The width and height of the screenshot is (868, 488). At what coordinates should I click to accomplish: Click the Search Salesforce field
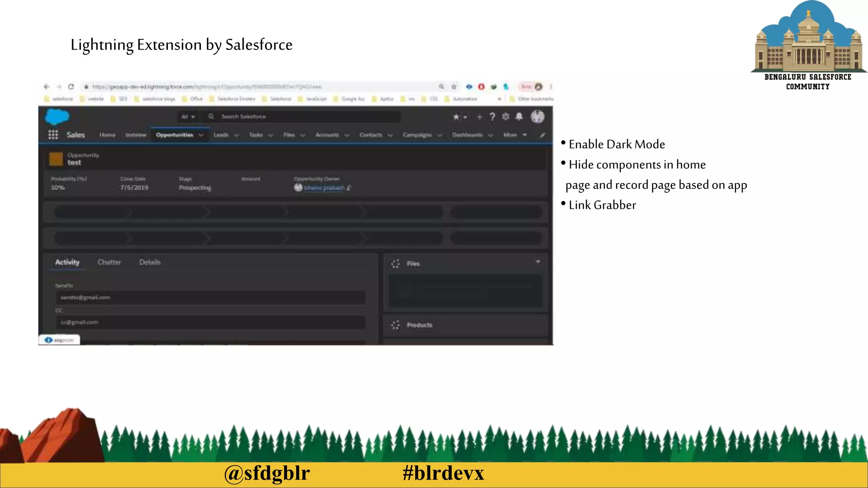tap(301, 116)
